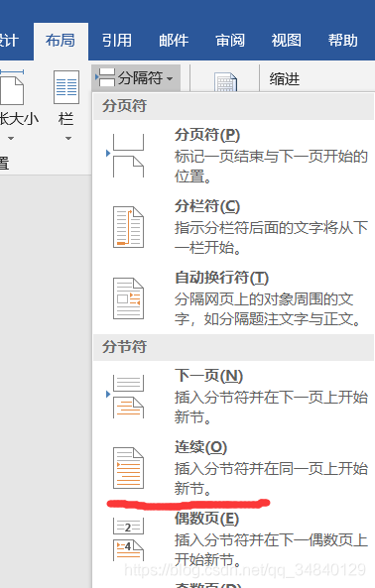Insert 下一页(N) section break
The image size is (375, 588).
(233, 397)
